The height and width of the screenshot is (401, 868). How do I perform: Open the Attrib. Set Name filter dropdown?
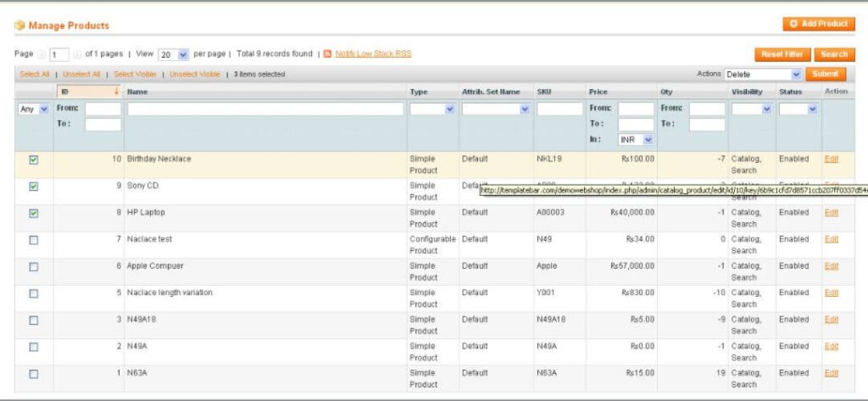pos(496,109)
